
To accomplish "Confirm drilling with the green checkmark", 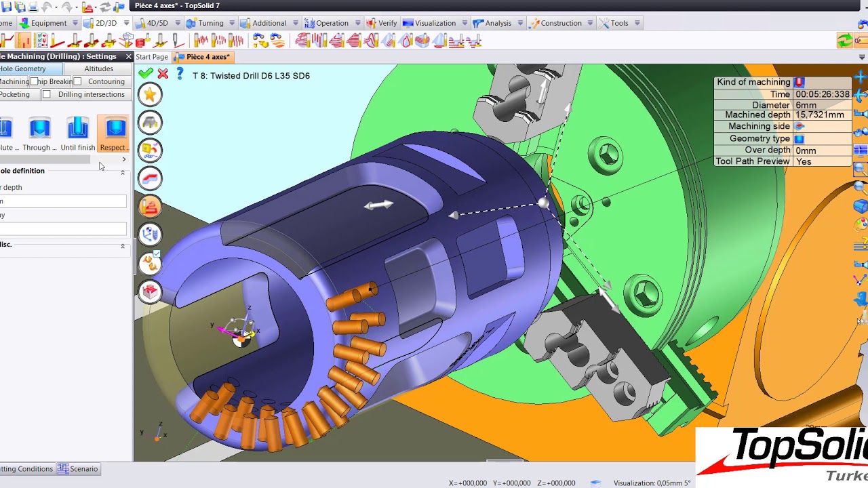I will [145, 73].
